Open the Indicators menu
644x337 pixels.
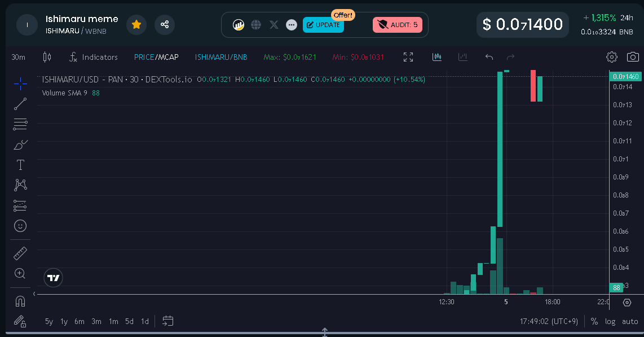point(94,57)
